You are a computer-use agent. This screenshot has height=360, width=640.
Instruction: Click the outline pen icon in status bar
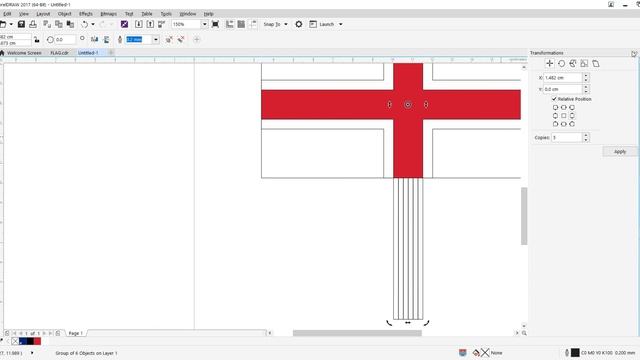pyautogui.click(x=567, y=353)
